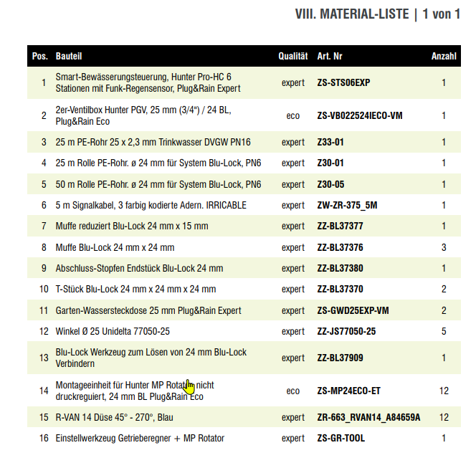Select article number ZS-VB022524IECO-VM
476x463 pixels.
point(360,115)
